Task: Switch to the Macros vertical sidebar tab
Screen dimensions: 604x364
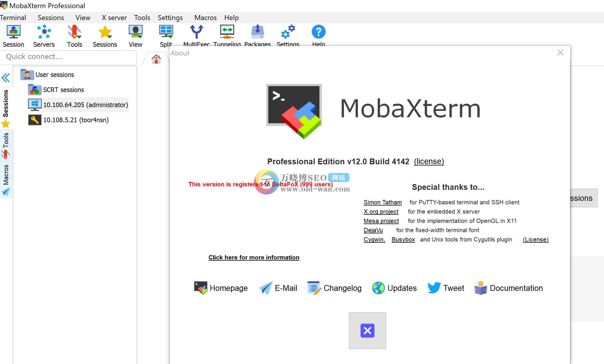Action: click(6, 180)
